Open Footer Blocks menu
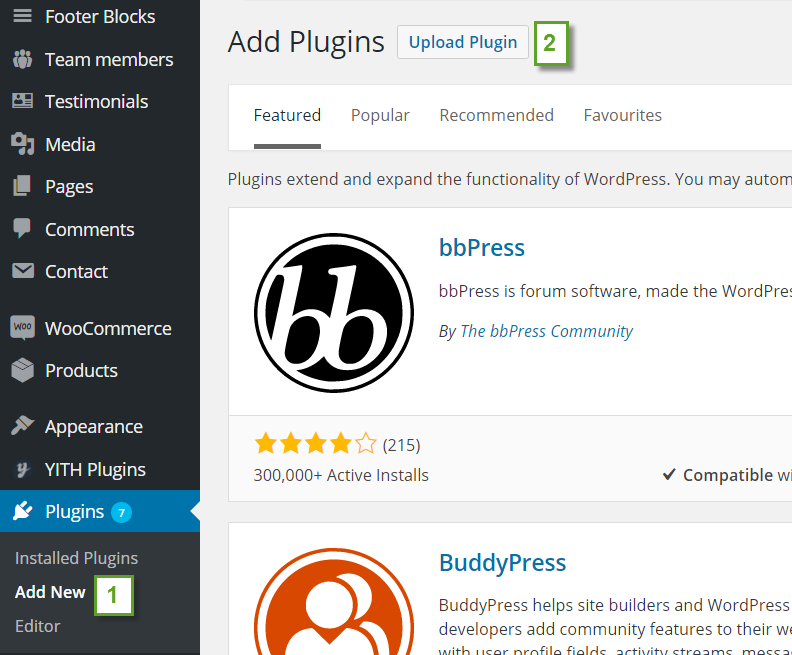 (x=100, y=17)
